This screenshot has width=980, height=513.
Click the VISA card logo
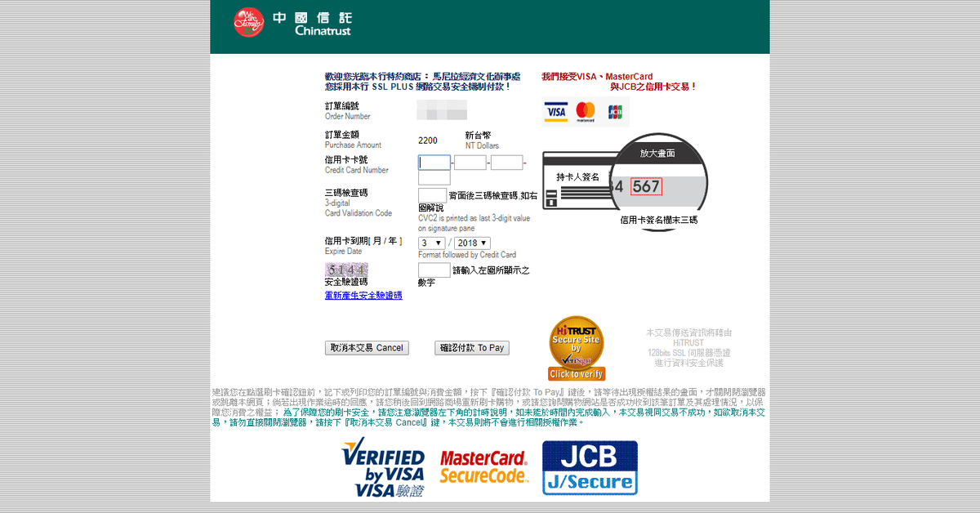click(x=556, y=112)
